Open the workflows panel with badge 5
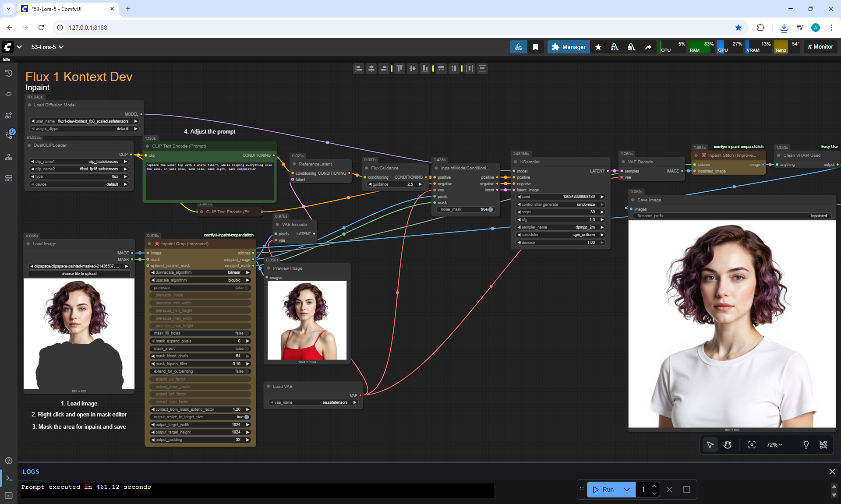Image resolution: width=841 pixels, height=504 pixels. point(9,135)
